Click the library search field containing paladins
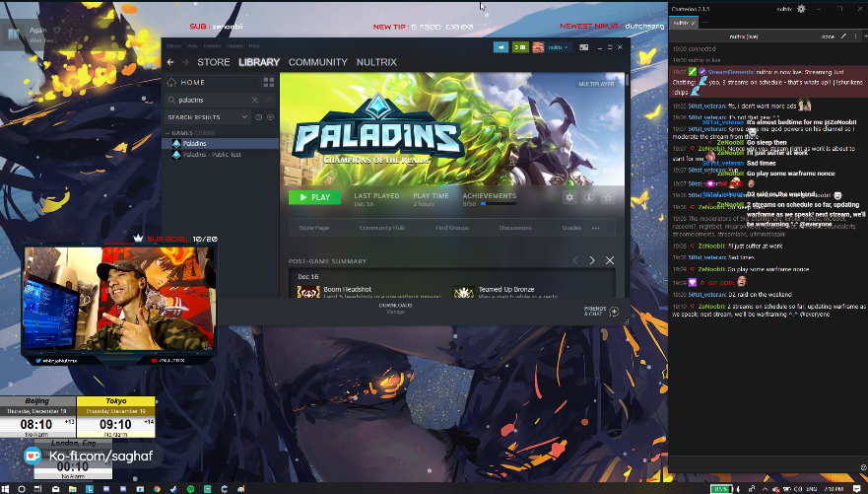 coord(213,101)
